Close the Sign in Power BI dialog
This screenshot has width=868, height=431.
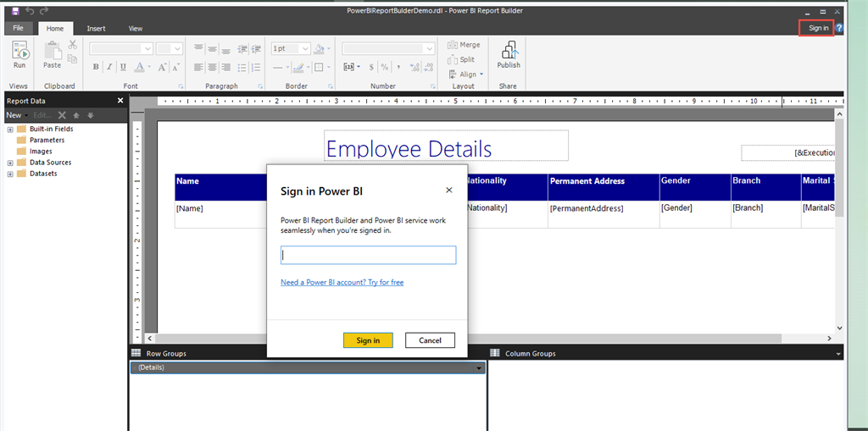click(449, 191)
